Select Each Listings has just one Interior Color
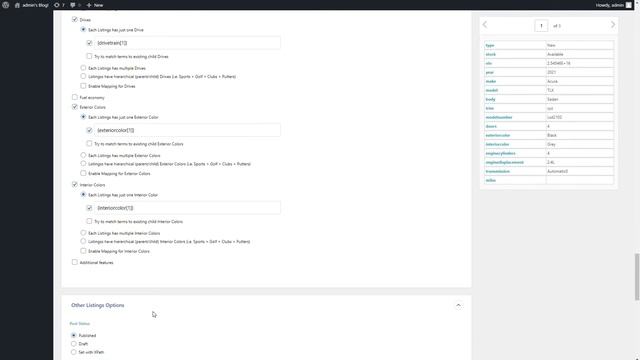This screenshot has width=640, height=360. pyautogui.click(x=83, y=195)
